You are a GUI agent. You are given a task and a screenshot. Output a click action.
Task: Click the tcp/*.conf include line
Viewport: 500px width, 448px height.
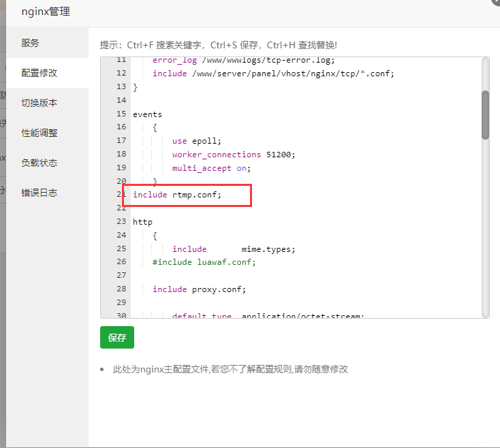pos(273,74)
